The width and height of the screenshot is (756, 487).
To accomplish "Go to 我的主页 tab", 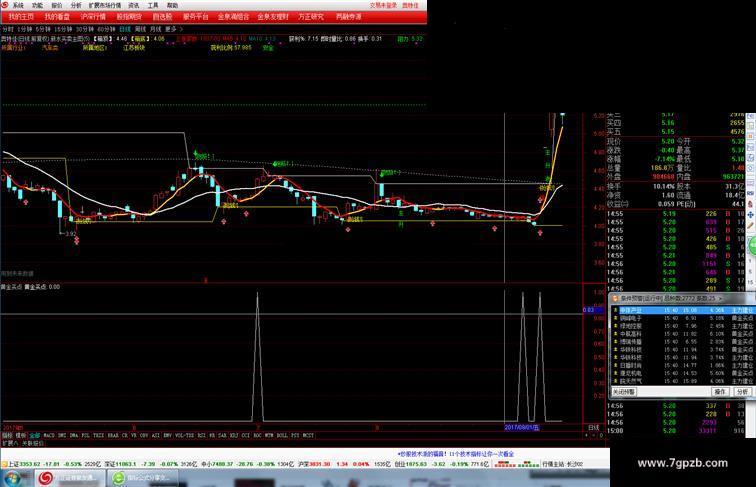I will (21, 16).
